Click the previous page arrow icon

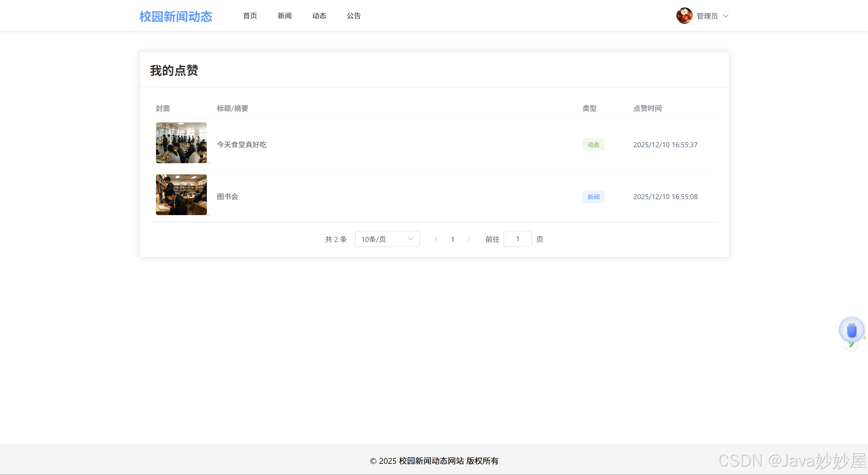tap(436, 239)
